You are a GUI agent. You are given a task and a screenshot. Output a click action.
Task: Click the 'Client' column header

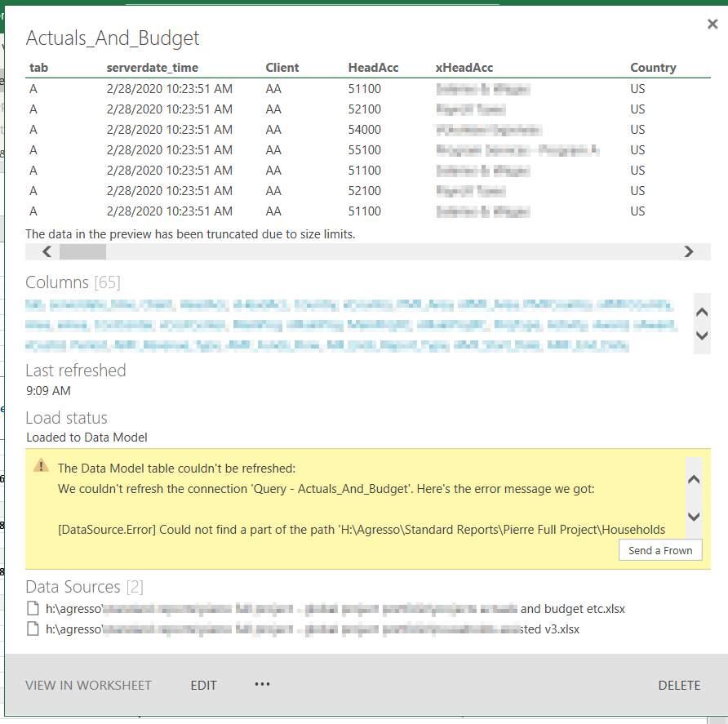click(282, 68)
